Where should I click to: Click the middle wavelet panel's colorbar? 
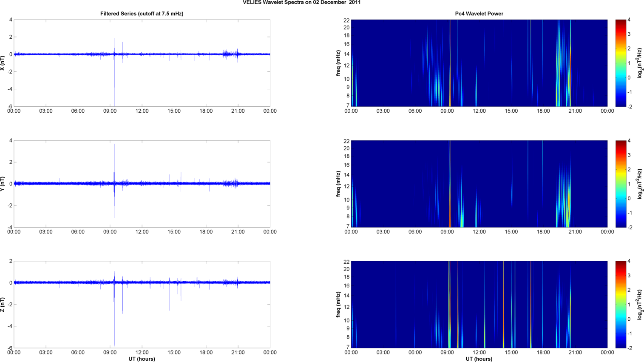point(621,184)
